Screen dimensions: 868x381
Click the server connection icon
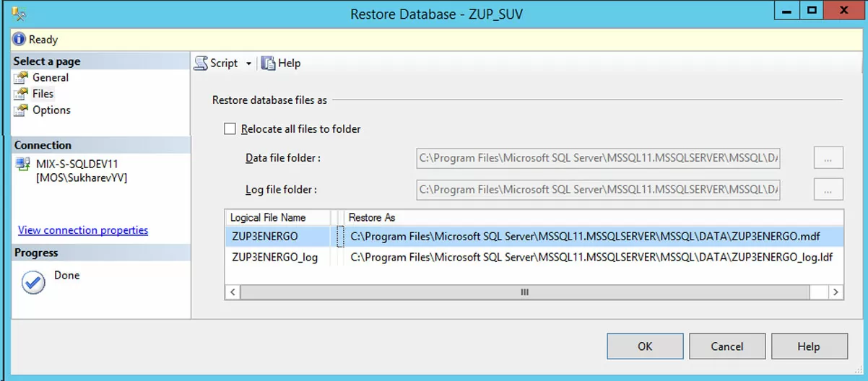tap(22, 165)
